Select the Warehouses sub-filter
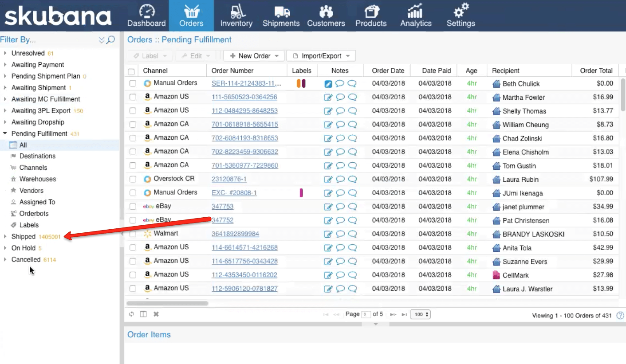 (37, 179)
